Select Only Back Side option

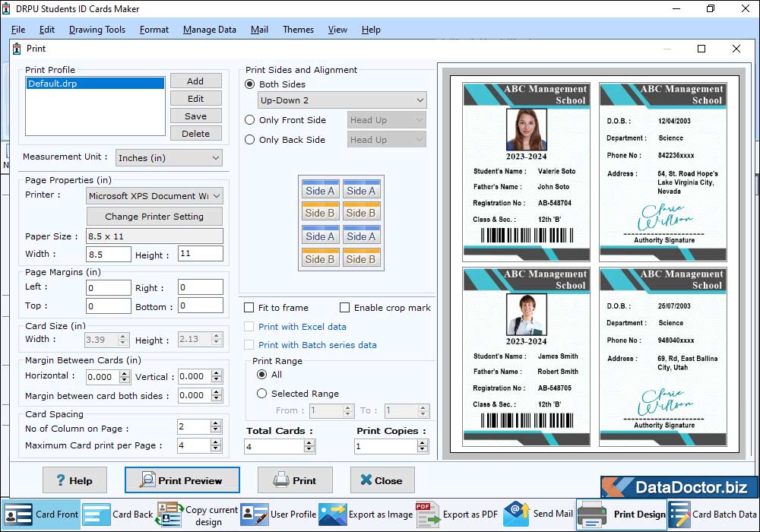click(249, 140)
